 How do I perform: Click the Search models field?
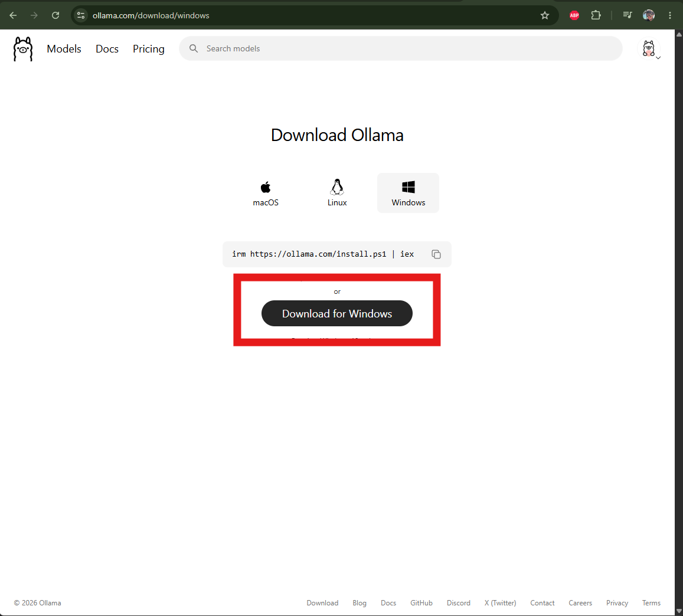401,48
